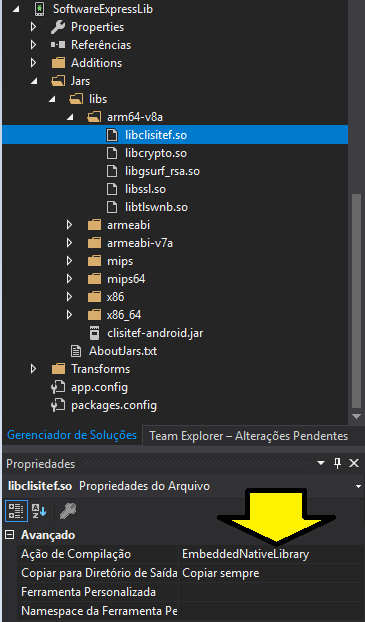This screenshot has width=365, height=622.
Task: Click the libssl.so file icon
Action: pyautogui.click(x=112, y=189)
